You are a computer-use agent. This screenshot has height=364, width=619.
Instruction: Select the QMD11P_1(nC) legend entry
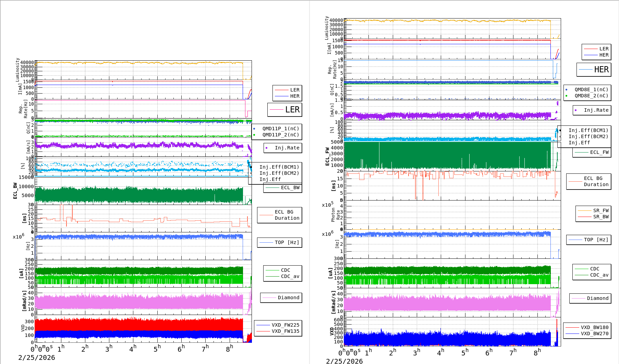pyautogui.click(x=280, y=129)
